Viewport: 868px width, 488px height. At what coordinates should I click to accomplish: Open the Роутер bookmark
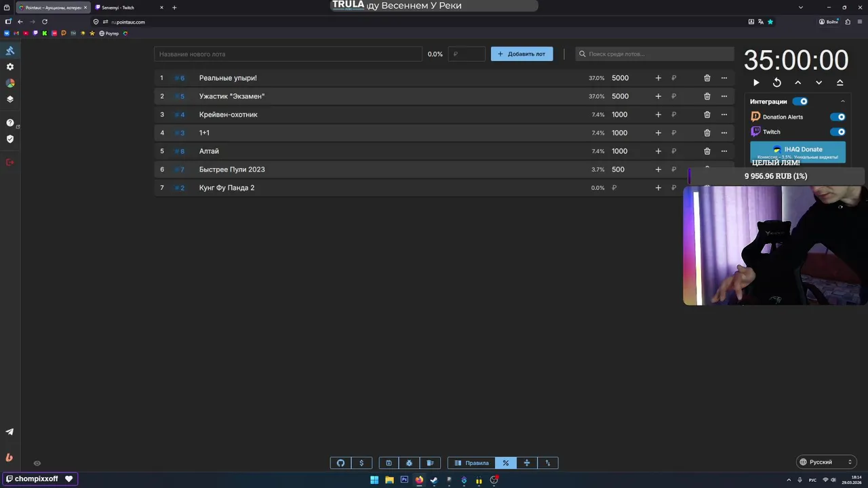pos(109,33)
